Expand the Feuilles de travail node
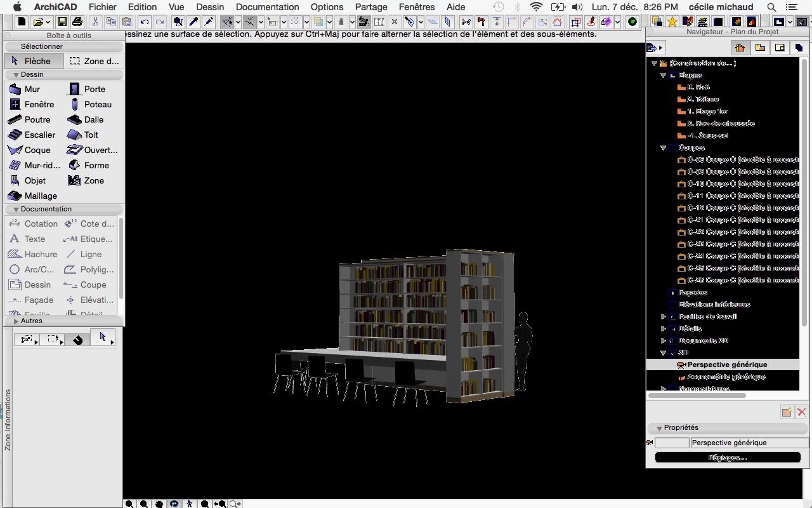The image size is (812, 508). pyautogui.click(x=664, y=317)
